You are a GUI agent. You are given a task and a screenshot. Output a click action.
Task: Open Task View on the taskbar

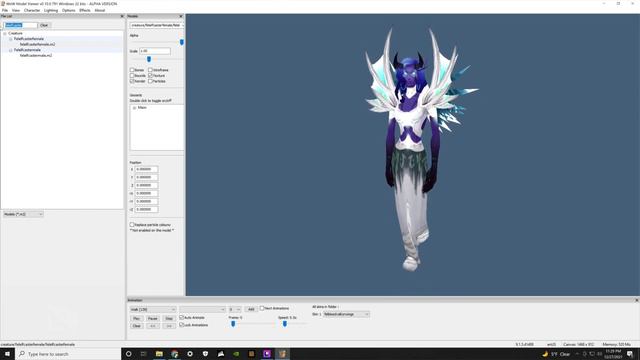144,354
